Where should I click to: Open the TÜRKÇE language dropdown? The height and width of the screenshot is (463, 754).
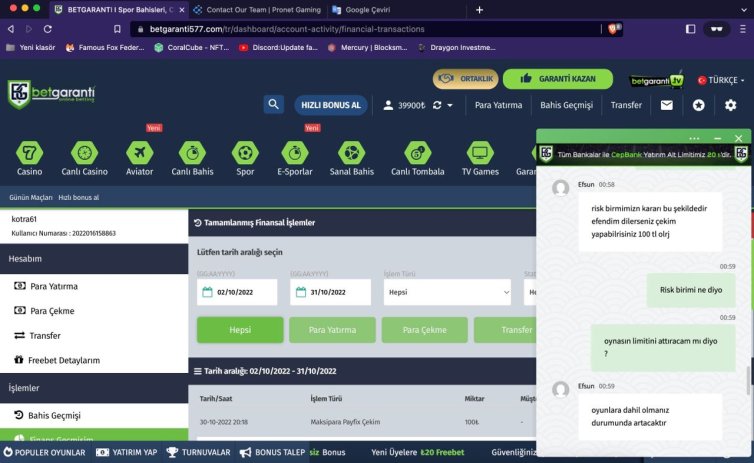tap(721, 80)
